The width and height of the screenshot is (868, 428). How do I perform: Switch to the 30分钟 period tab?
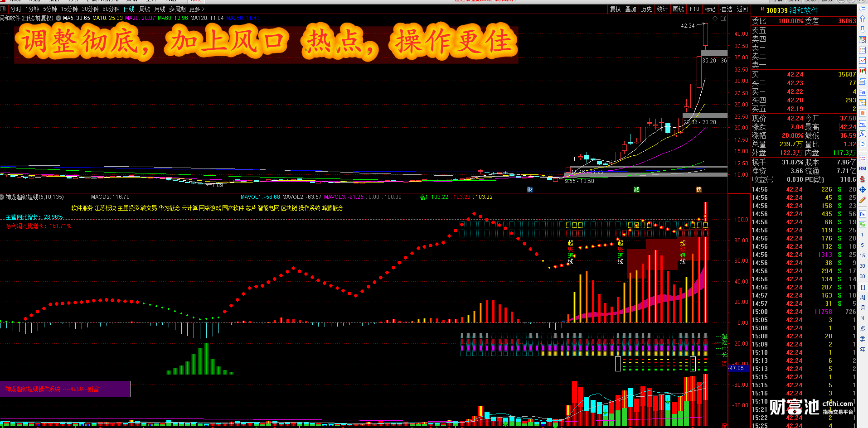point(90,9)
